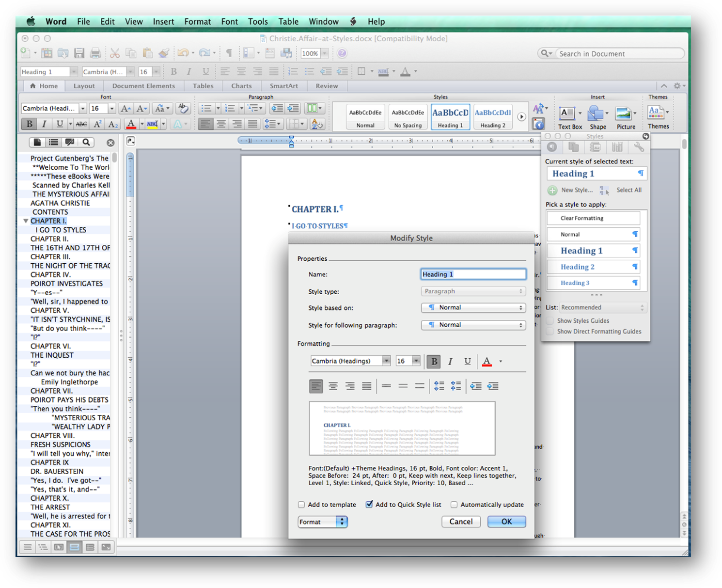Open the Format popup menu
The image size is (722, 588).
click(x=322, y=522)
